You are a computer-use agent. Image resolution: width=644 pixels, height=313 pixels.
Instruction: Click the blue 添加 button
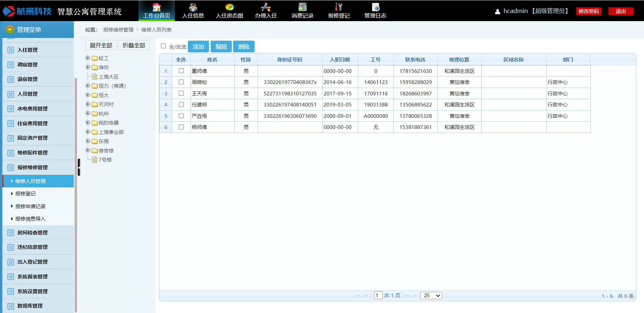pos(198,47)
